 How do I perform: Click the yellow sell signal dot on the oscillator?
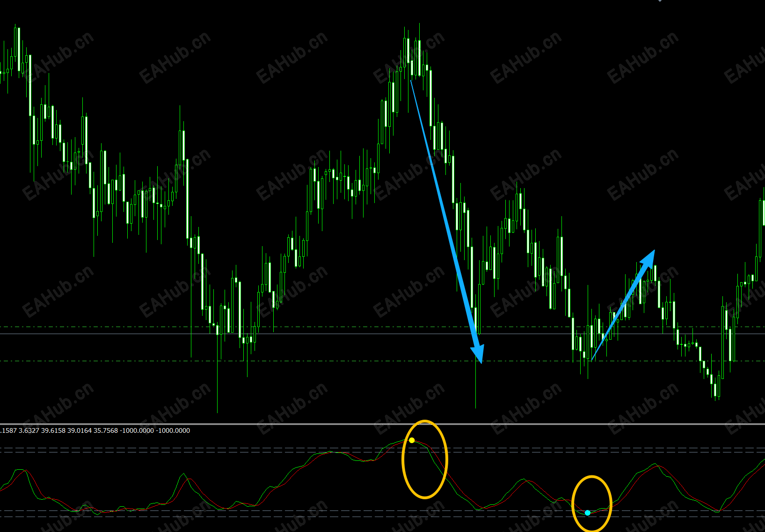(412, 440)
